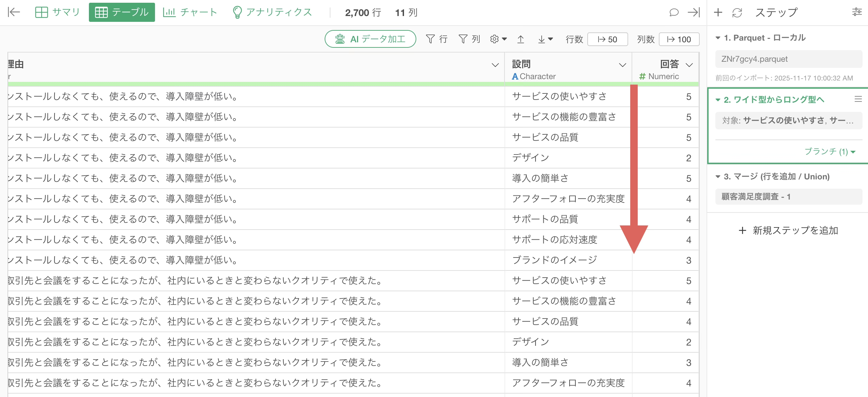Open the comment bubble icon
Screen dimensions: 868x397
click(673, 13)
